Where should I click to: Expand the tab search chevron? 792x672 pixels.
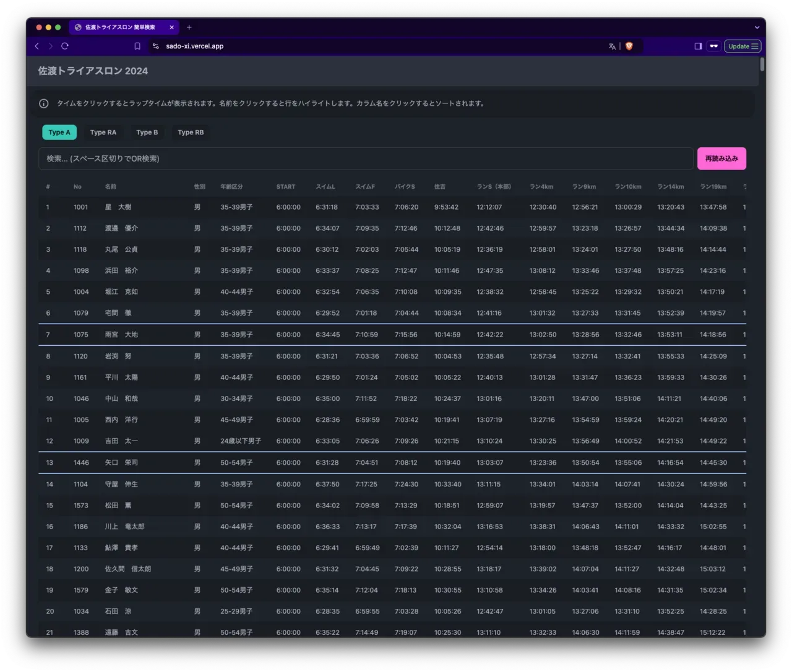(x=757, y=27)
